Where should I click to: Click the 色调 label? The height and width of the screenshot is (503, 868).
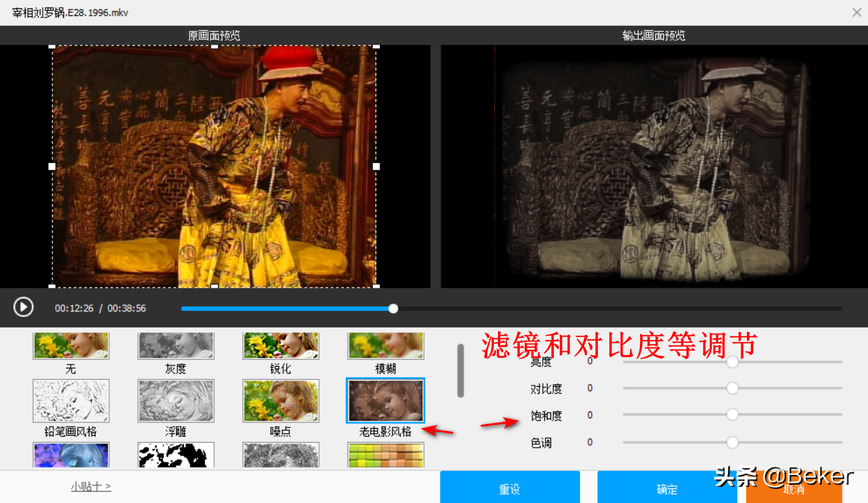[541, 443]
